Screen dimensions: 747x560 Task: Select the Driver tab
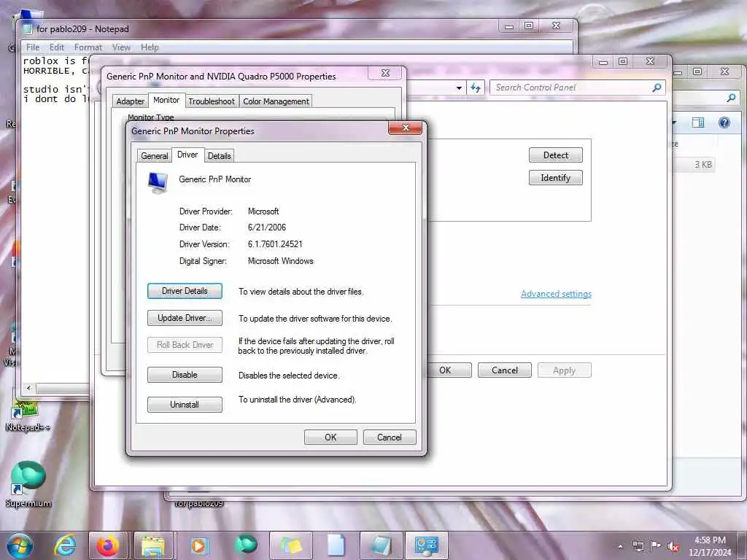click(187, 155)
